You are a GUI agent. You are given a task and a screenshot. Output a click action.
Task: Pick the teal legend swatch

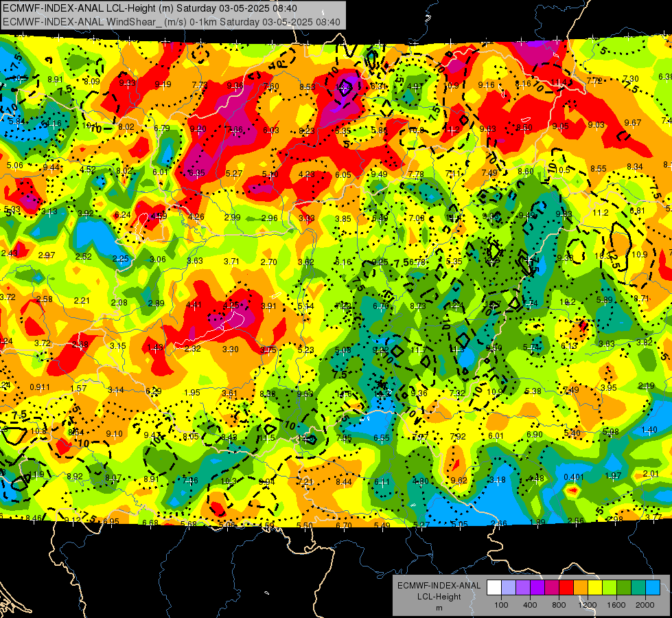point(638,588)
